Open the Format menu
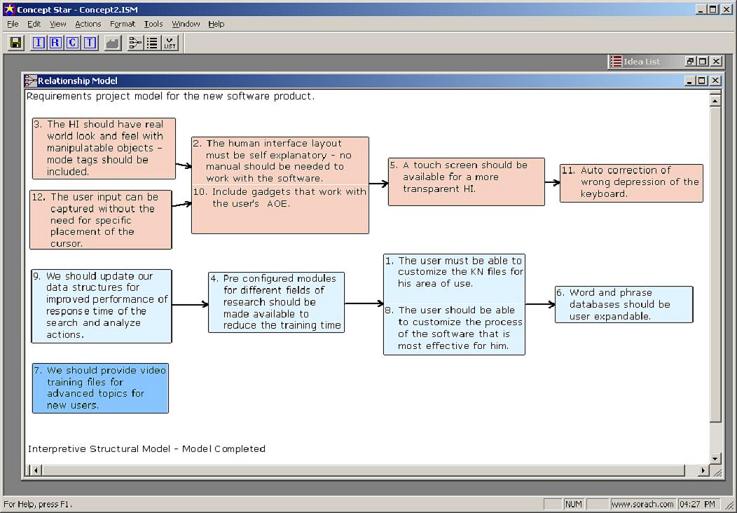This screenshot has height=513, width=737. tap(122, 24)
